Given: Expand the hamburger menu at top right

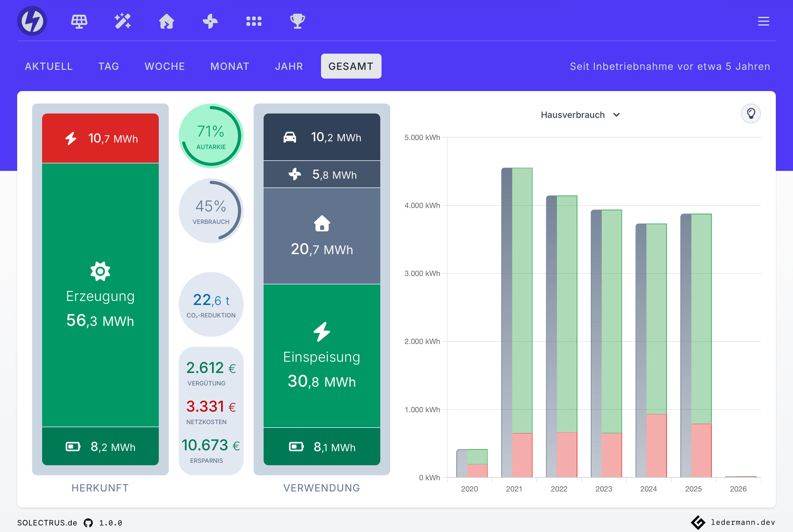Looking at the screenshot, I should click(x=763, y=21).
